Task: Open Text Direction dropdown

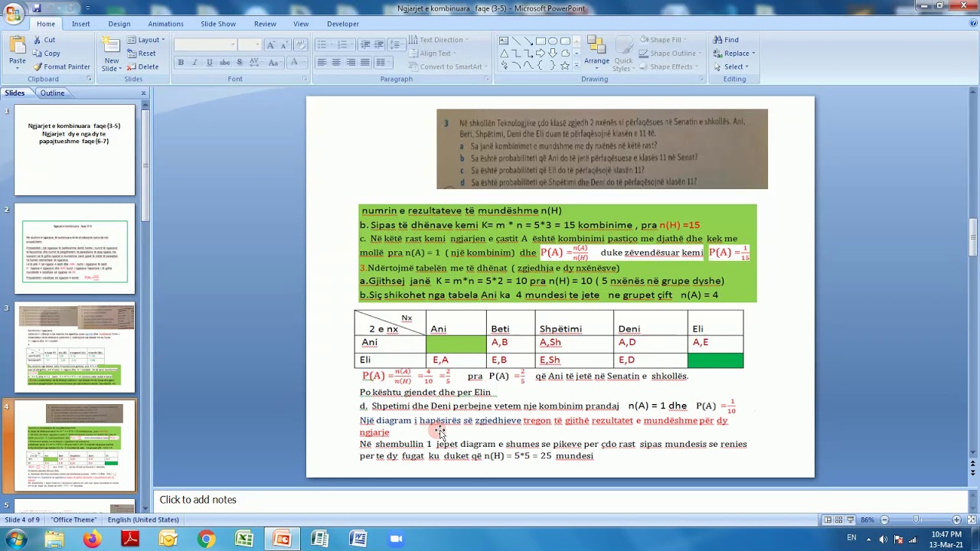Action: point(439,40)
